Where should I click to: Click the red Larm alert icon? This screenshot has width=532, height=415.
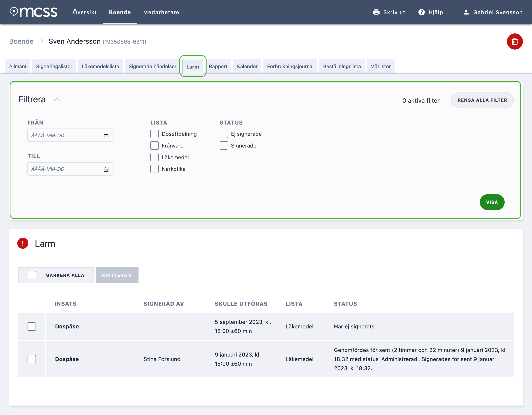pyautogui.click(x=23, y=243)
